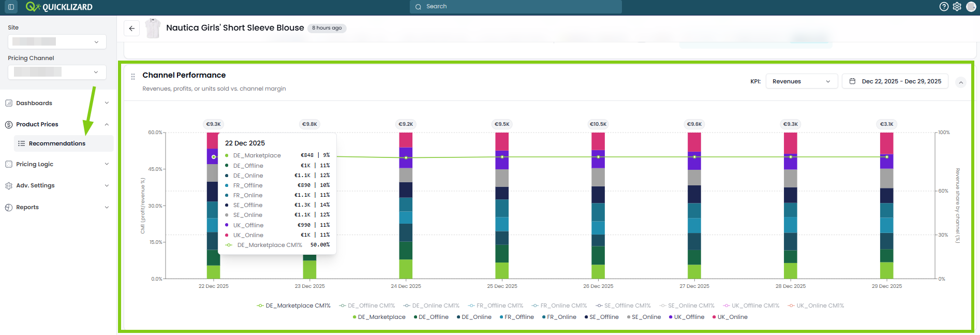Click the Nautica Girls' Short Sleeve Blouse title
The width and height of the screenshot is (980, 335).
[235, 28]
